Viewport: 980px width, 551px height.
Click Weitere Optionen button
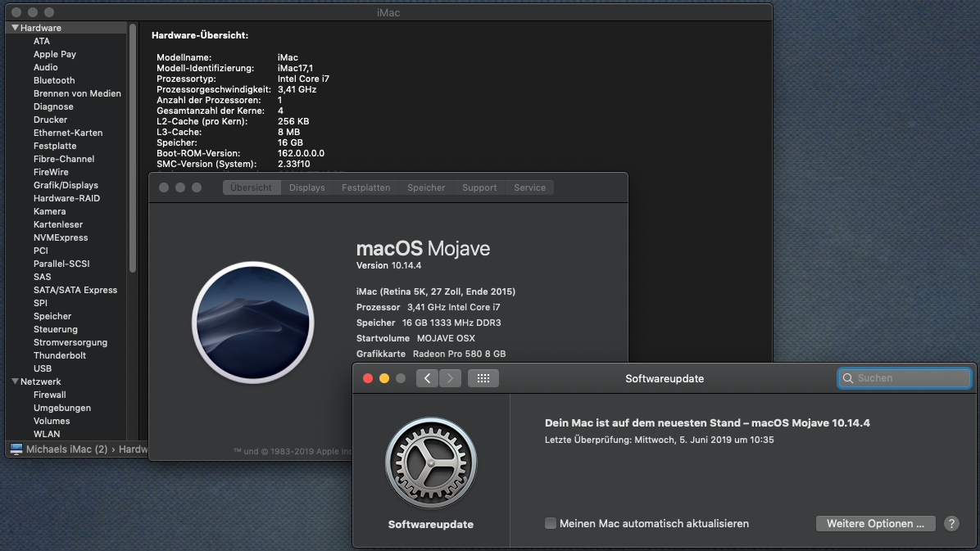click(x=875, y=523)
